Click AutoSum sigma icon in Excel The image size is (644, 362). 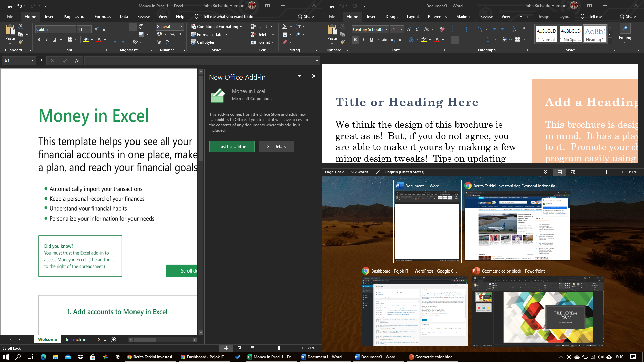[285, 26]
